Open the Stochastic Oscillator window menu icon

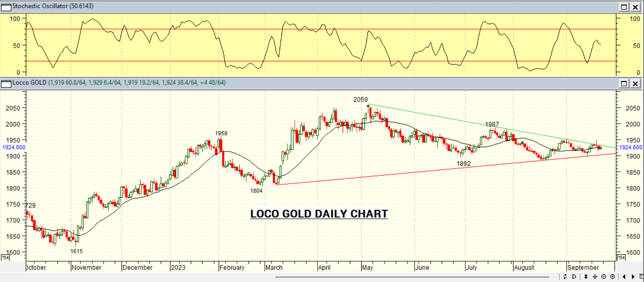(6, 7)
